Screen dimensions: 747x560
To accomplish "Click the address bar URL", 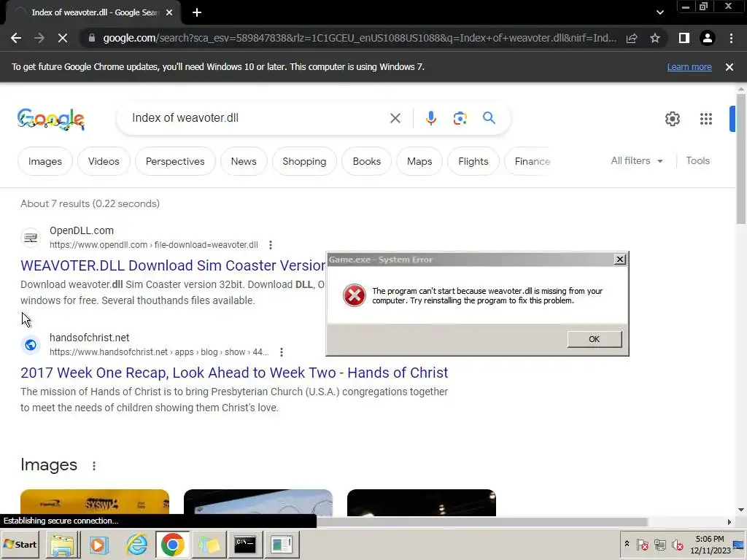I will coord(359,38).
